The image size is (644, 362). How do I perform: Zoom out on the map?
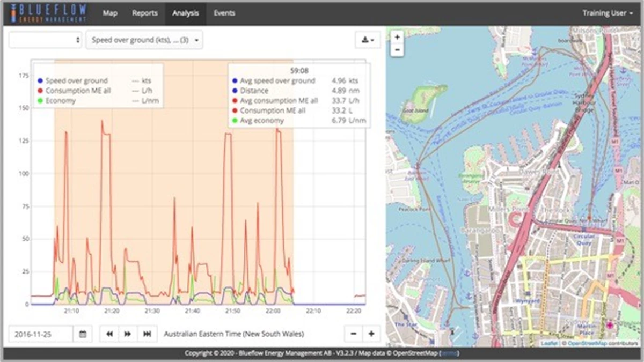click(397, 50)
